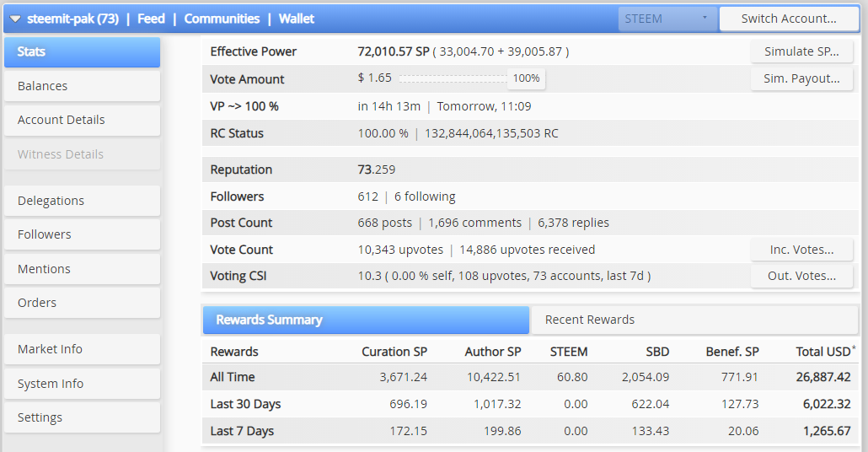The image size is (868, 452).
Task: Click the Switch Account... button
Action: (789, 19)
